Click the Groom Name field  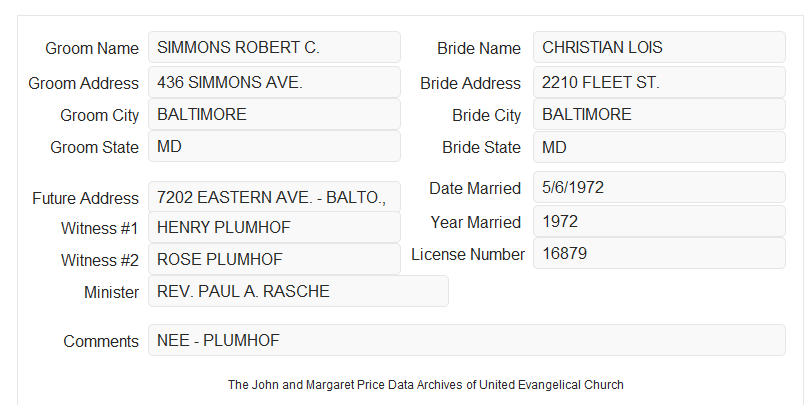tap(274, 47)
